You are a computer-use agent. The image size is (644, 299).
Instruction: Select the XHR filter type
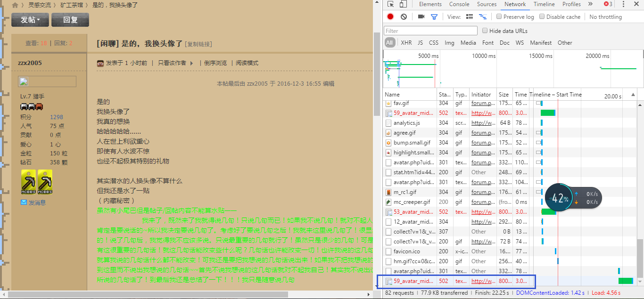406,43
